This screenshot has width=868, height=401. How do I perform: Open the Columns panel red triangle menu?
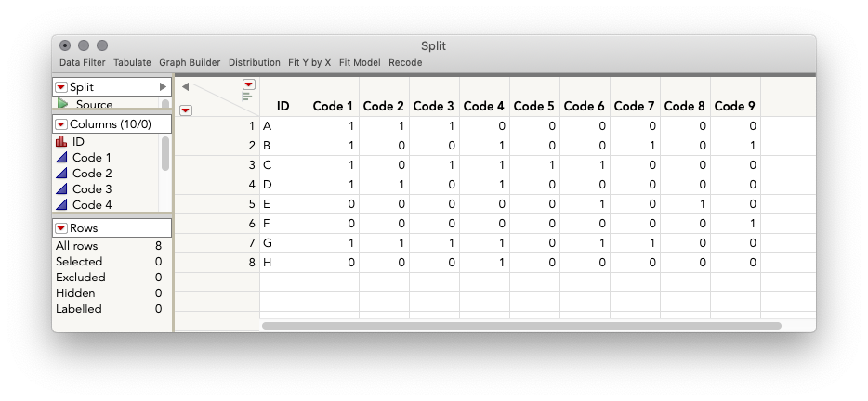pyautogui.click(x=61, y=124)
